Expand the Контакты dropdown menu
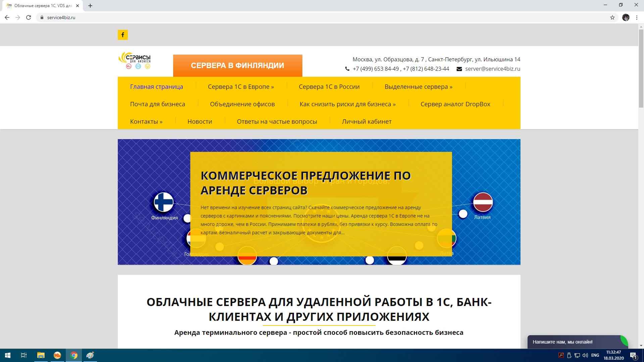This screenshot has height=362, width=644. click(146, 122)
